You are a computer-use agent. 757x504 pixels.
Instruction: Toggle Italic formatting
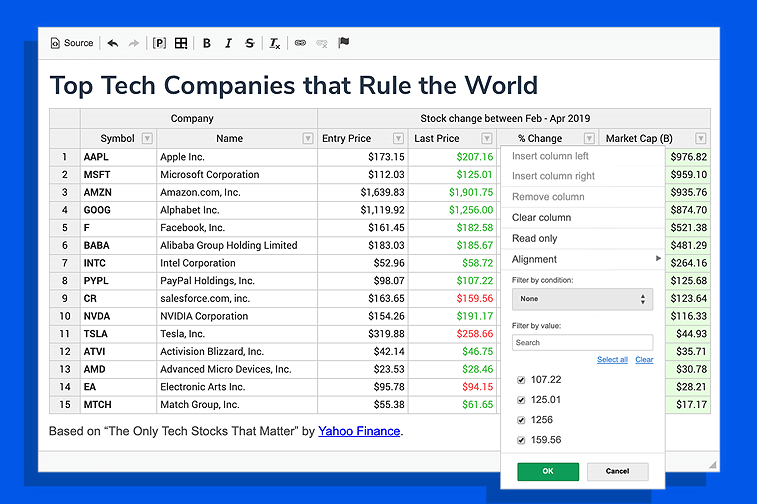(x=228, y=43)
